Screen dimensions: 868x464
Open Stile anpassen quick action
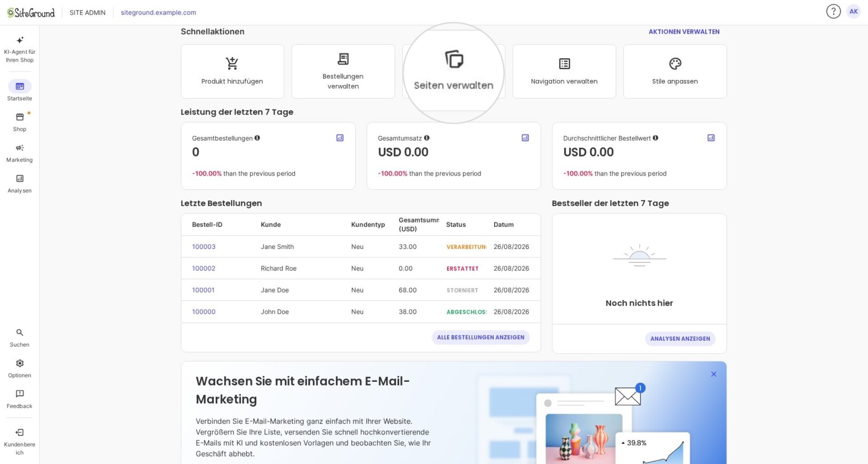coord(675,71)
